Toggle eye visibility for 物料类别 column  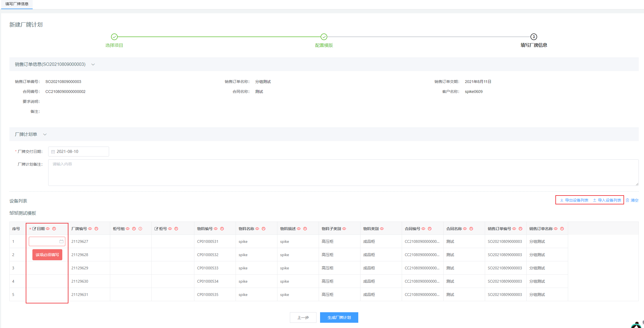pos(382,229)
